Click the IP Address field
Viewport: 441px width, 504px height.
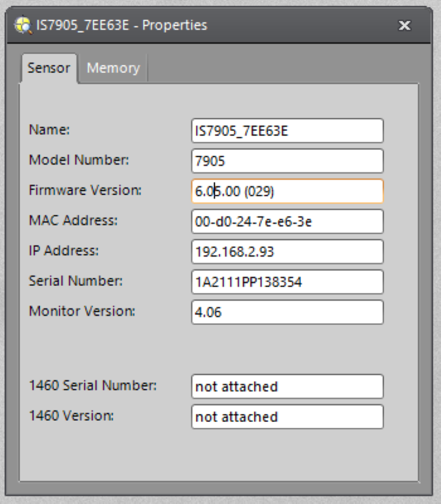[x=287, y=251]
